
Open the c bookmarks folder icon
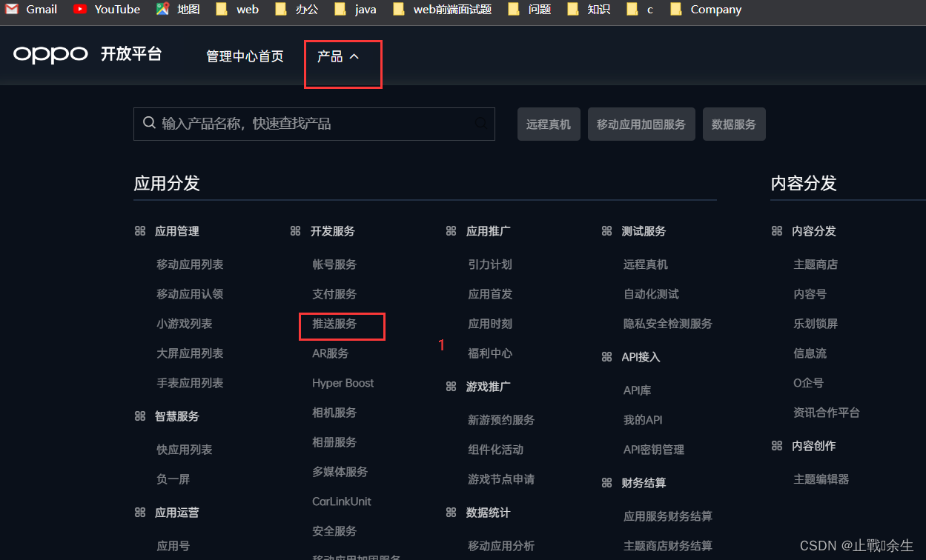pyautogui.click(x=632, y=10)
